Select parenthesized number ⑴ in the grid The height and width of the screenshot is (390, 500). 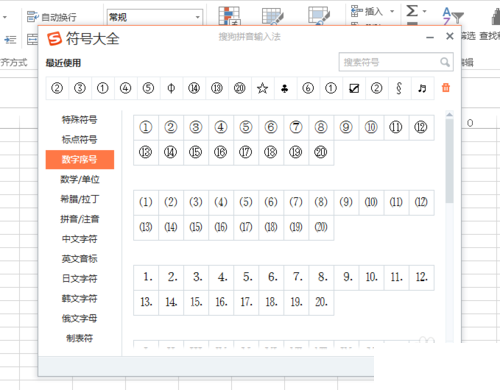146,202
